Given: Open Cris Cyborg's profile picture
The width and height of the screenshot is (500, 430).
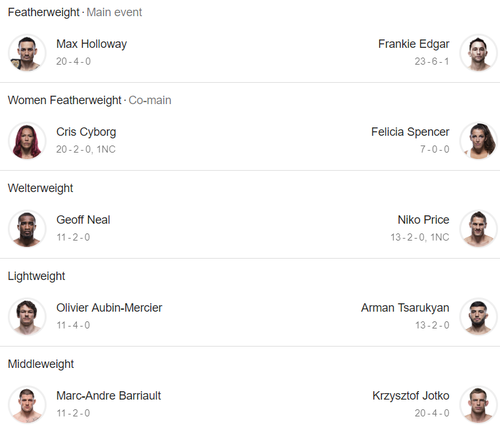Looking at the screenshot, I should pyautogui.click(x=27, y=141).
